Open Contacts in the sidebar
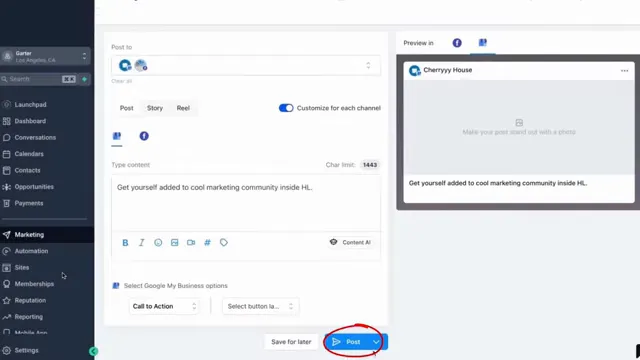 (x=27, y=170)
